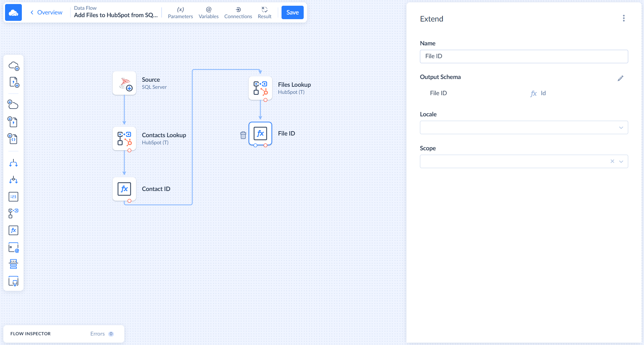Edit Output Schema with pencil icon

pyautogui.click(x=620, y=78)
